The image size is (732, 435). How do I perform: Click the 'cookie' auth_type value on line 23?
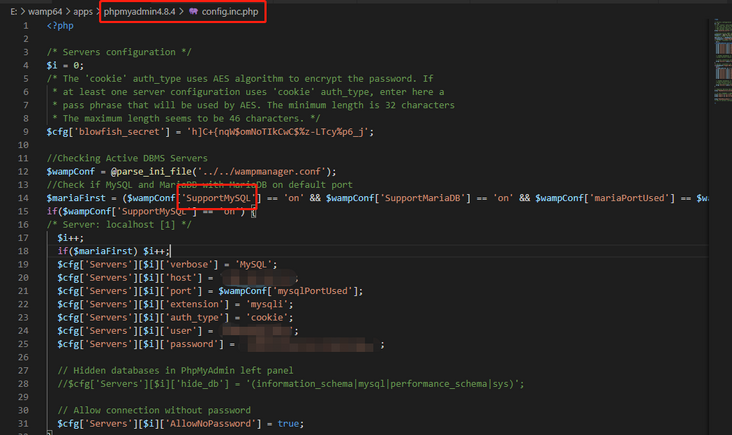pyautogui.click(x=267, y=317)
